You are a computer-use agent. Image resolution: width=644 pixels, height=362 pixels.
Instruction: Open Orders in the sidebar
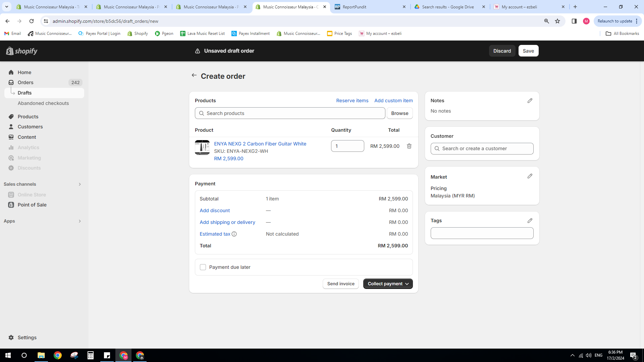pos(25,82)
